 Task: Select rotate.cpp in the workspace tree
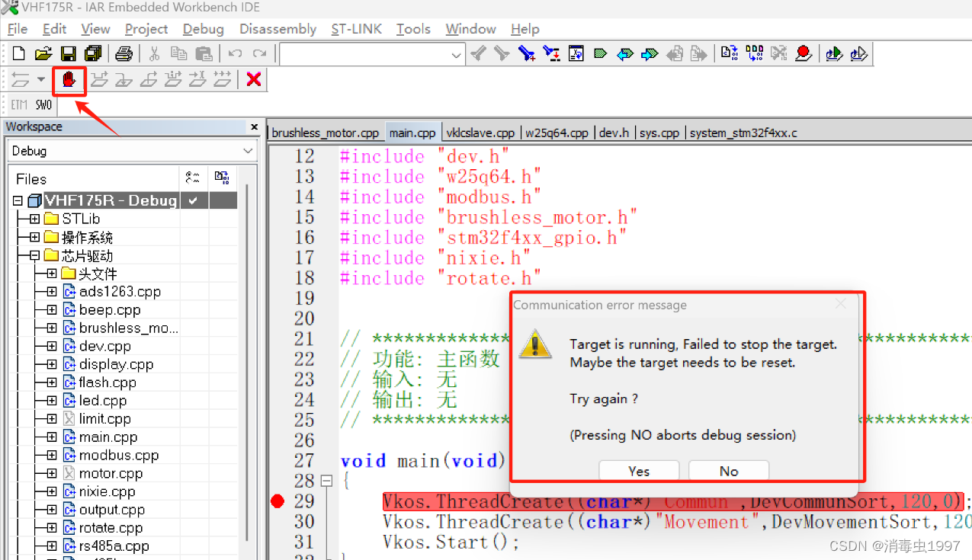click(x=111, y=528)
